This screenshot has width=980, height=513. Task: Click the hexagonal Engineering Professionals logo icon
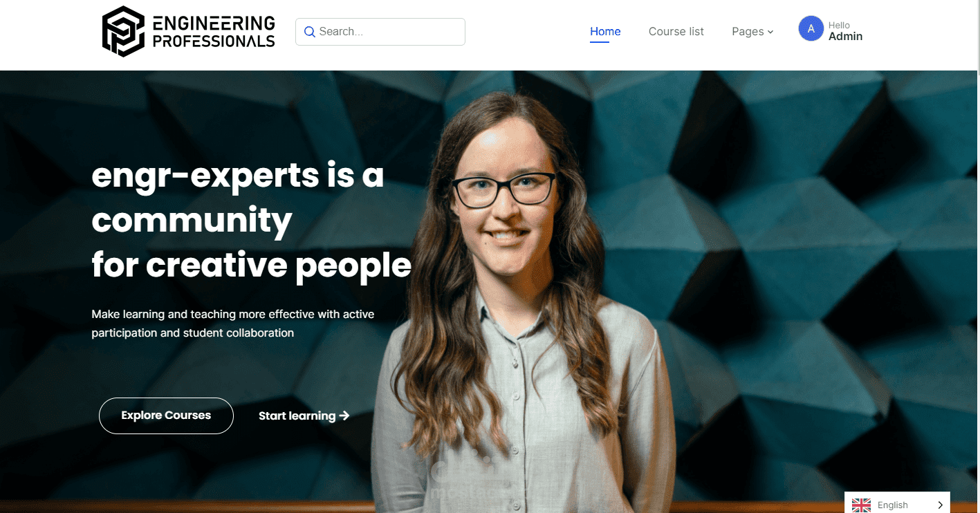124,31
